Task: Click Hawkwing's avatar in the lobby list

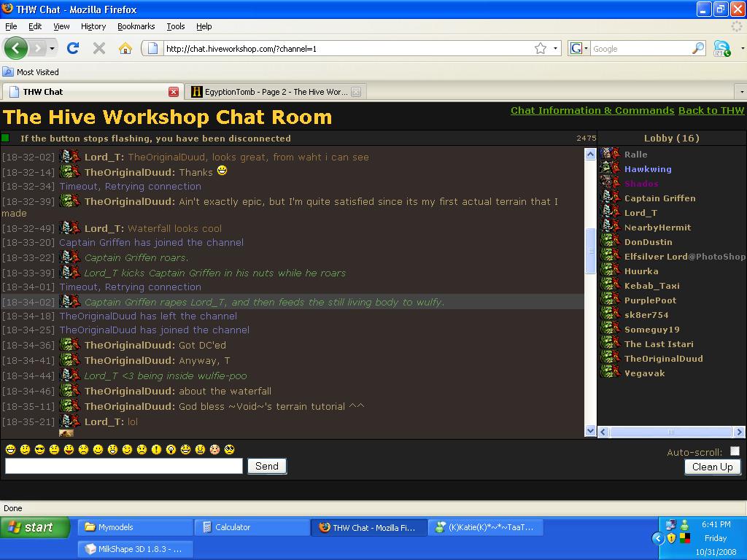Action: point(610,168)
